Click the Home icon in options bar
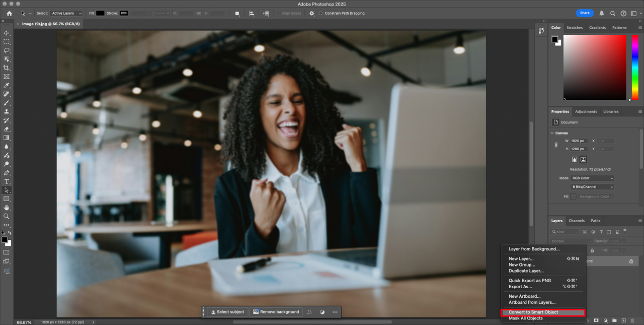Screen dimensions: 644x325 point(9,13)
